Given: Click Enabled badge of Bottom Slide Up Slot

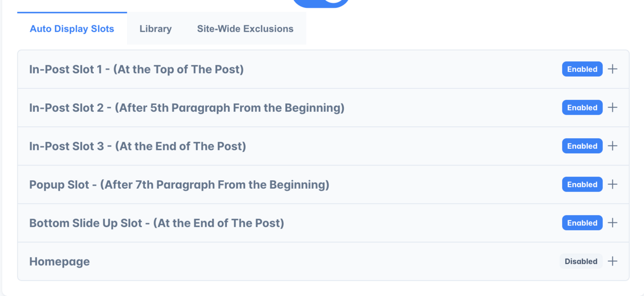Looking at the screenshot, I should pyautogui.click(x=582, y=223).
